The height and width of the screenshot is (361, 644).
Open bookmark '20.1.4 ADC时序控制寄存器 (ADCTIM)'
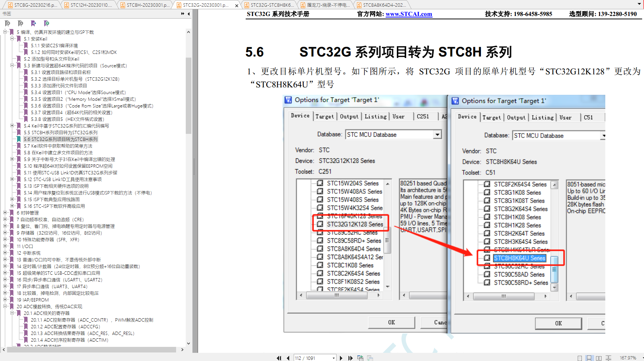[x=70, y=340]
